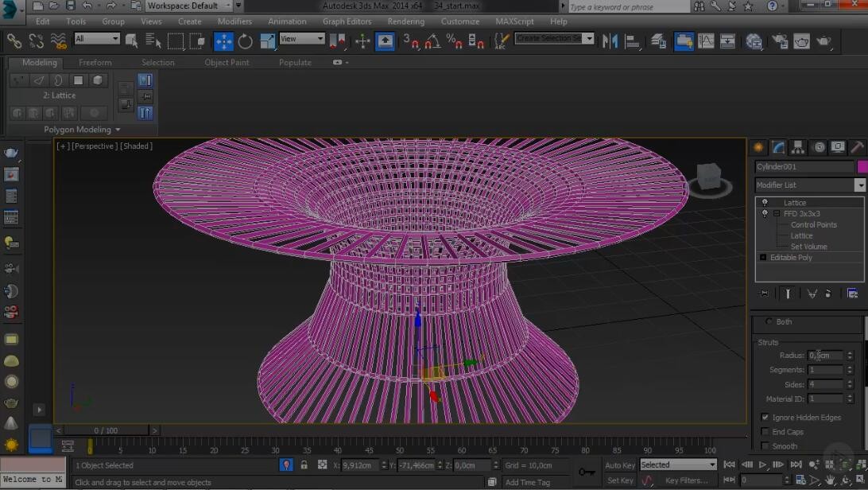The height and width of the screenshot is (490, 868).
Task: Click the Go to End button
Action: [x=796, y=465]
